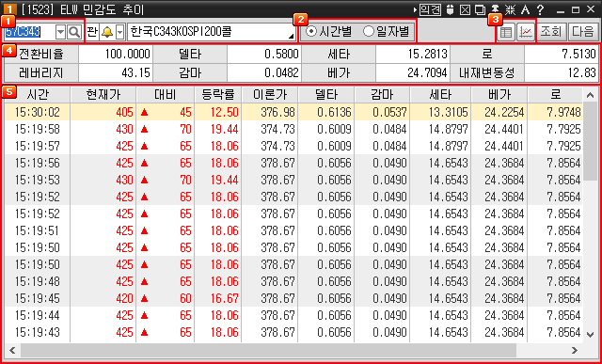
Task: Expand the dropdown arrow next to bell
Action: pyautogui.click(x=119, y=32)
